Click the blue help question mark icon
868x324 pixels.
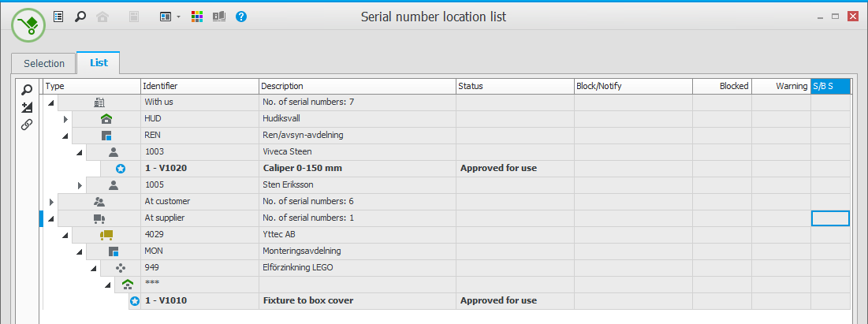241,17
